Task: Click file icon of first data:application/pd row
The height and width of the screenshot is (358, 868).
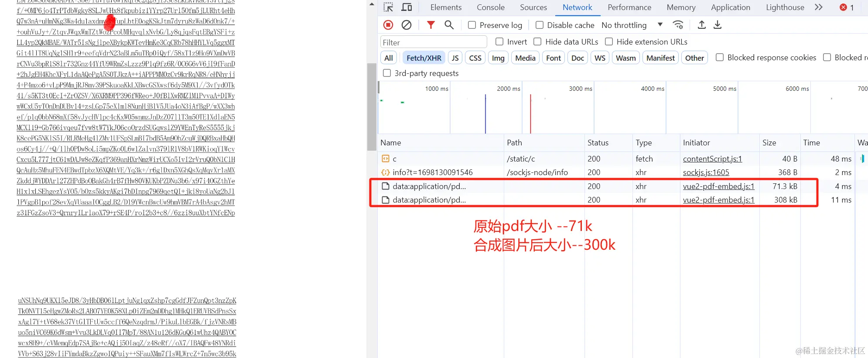Action: coord(386,186)
